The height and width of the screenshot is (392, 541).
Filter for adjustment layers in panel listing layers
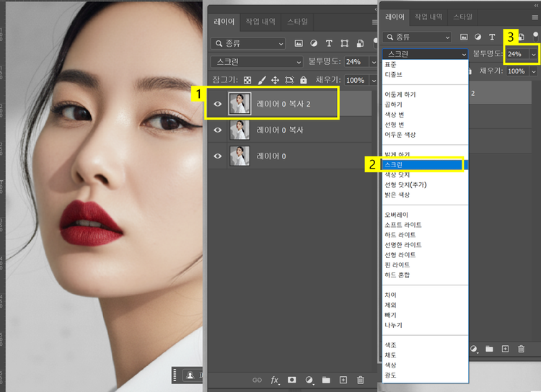coord(314,43)
